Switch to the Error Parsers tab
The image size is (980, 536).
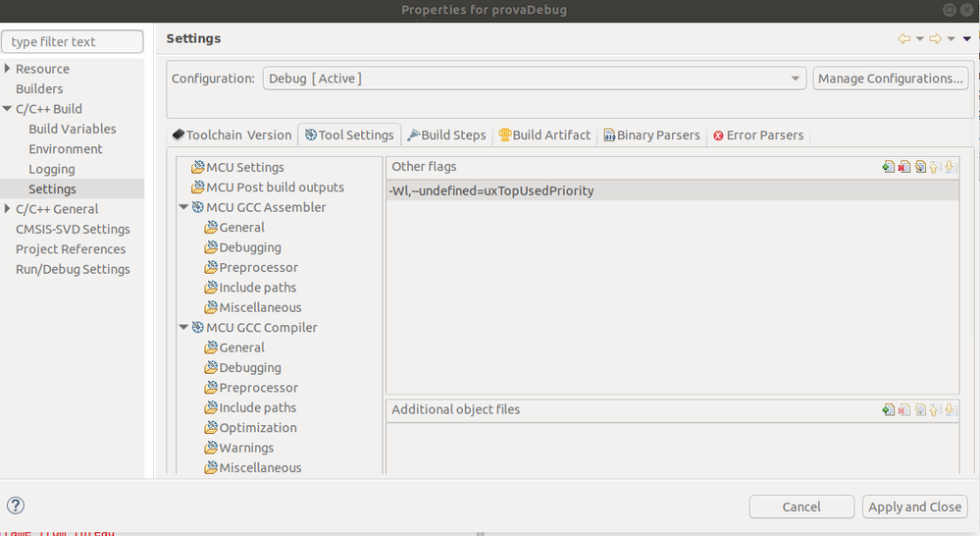point(758,135)
